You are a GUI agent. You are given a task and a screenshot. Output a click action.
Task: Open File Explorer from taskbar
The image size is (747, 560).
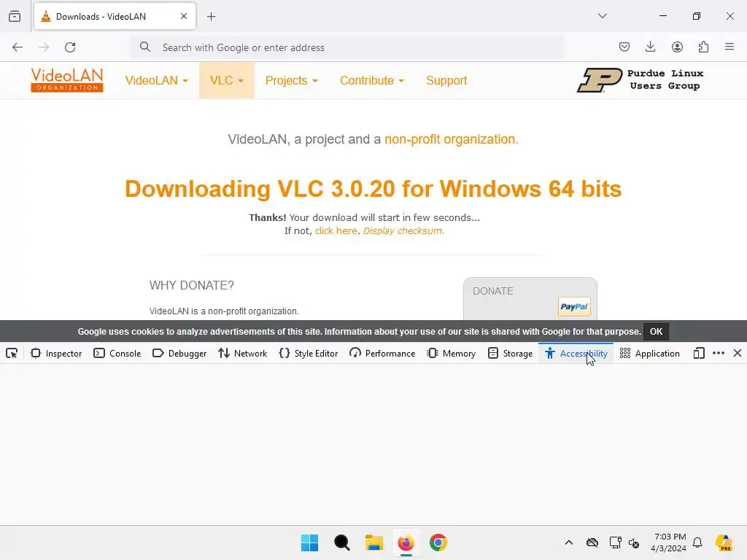click(374, 542)
